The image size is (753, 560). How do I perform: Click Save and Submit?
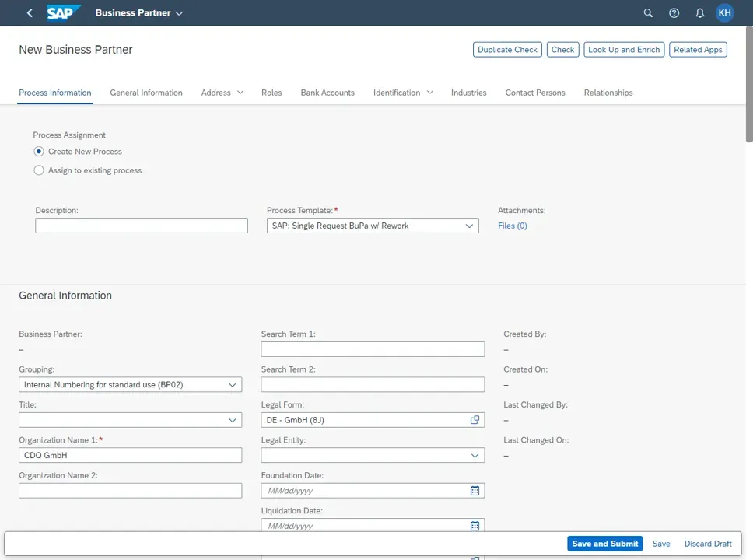(x=604, y=543)
